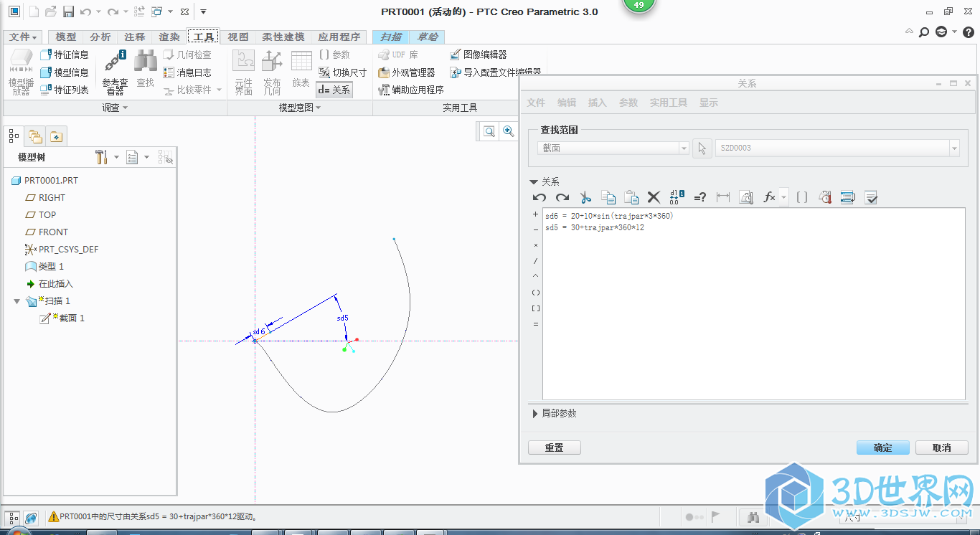Click the refit zoom icon in graphics toolbar
Screen dimensions: 980x535
tap(489, 131)
